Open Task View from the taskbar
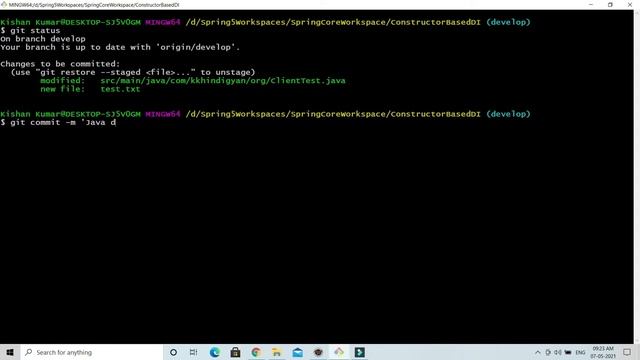Screen dimensions: 640x360 click(x=193, y=352)
